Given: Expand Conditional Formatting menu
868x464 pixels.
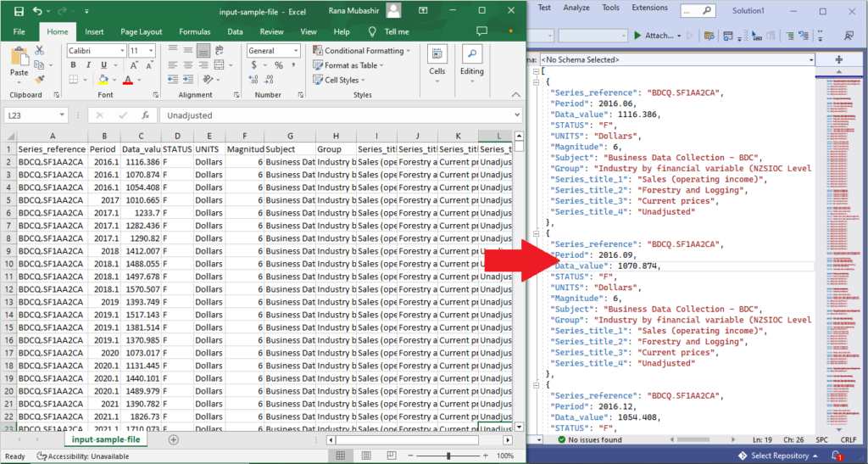Looking at the screenshot, I should coord(362,50).
